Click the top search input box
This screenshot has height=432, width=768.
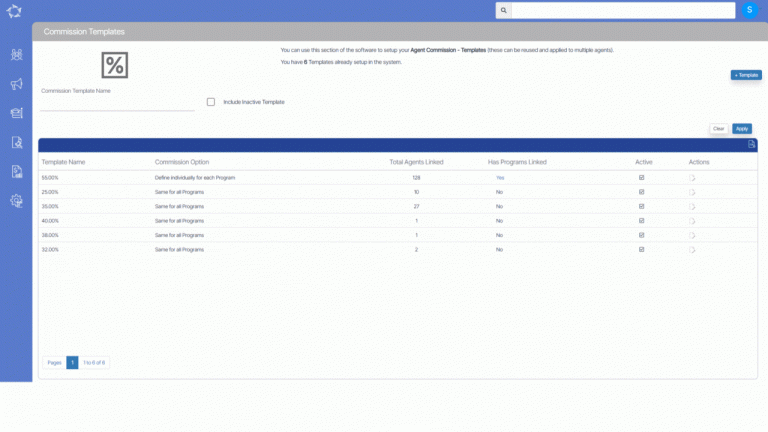(623, 10)
